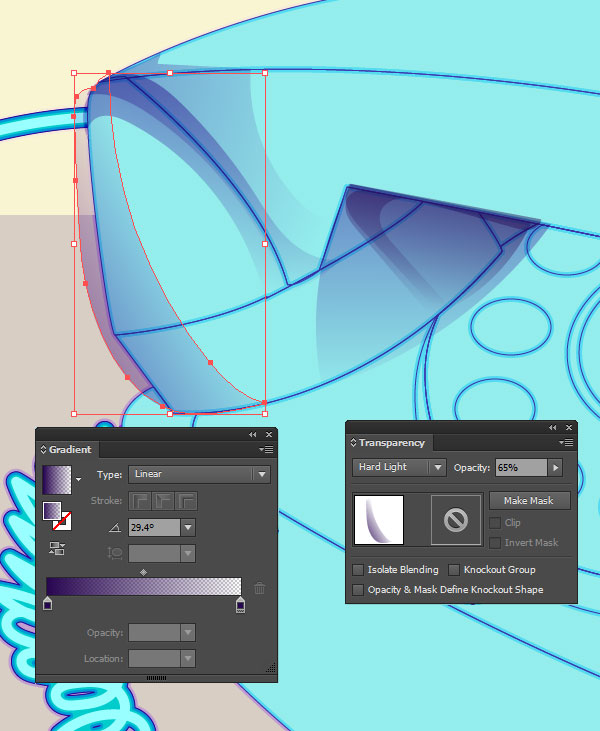Open the gradient angle dropdown

tap(188, 528)
